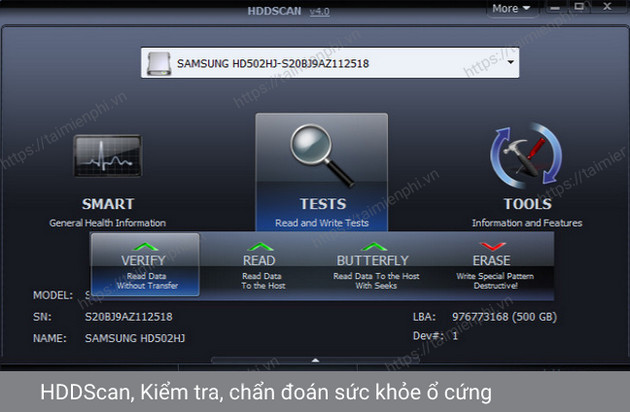Click the LBA value 976773168 (500 GB)

pyautogui.click(x=505, y=317)
